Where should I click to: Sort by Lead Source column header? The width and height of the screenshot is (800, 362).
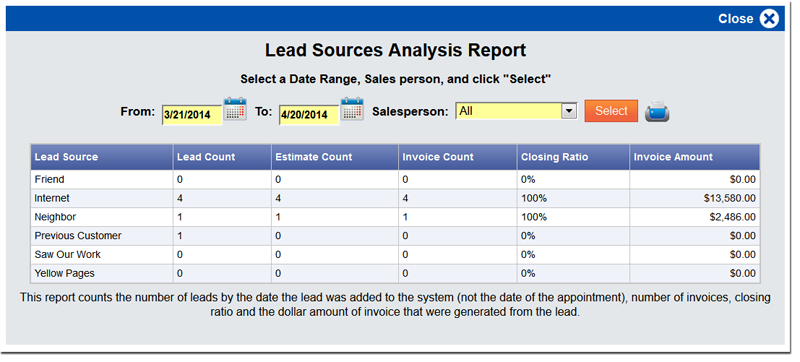coord(102,157)
